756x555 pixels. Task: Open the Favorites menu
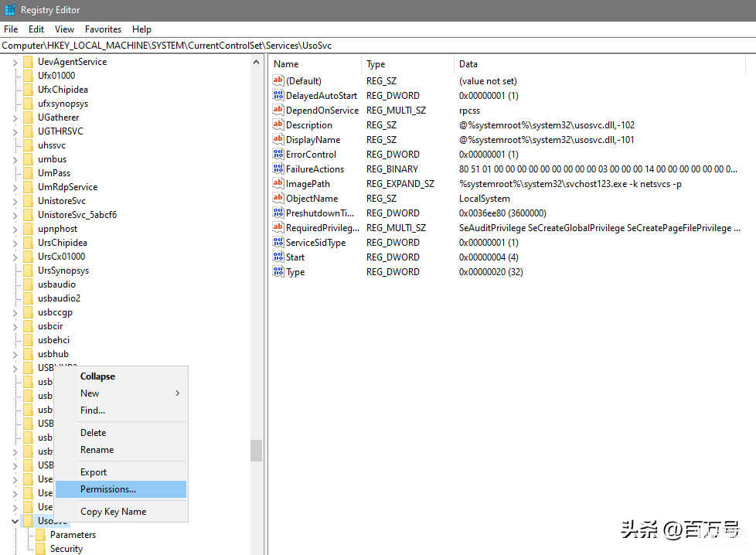[x=103, y=29]
